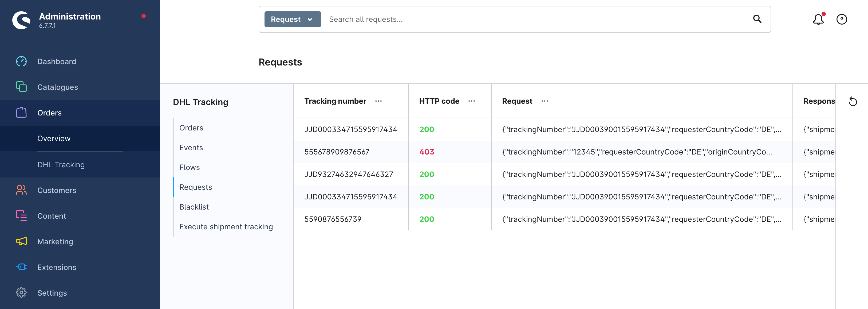Image resolution: width=868 pixels, height=309 pixels.
Task: Click the Tracking number column header
Action: [x=335, y=101]
